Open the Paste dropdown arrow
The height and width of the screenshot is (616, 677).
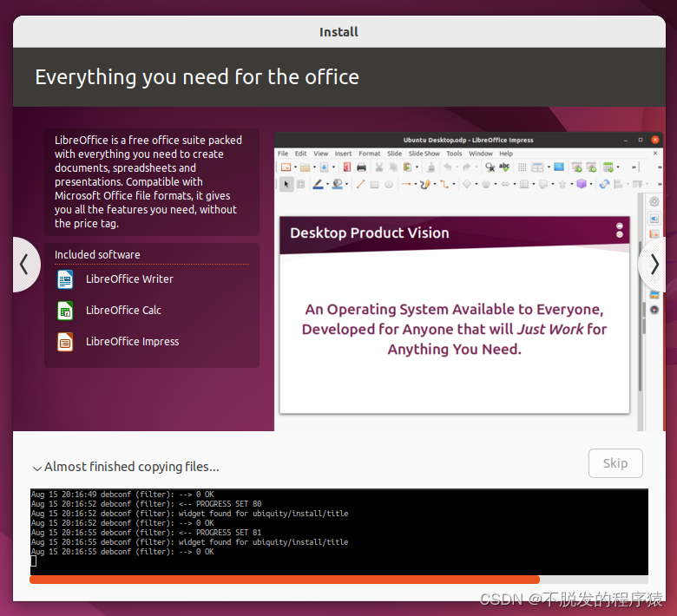pyautogui.click(x=417, y=167)
